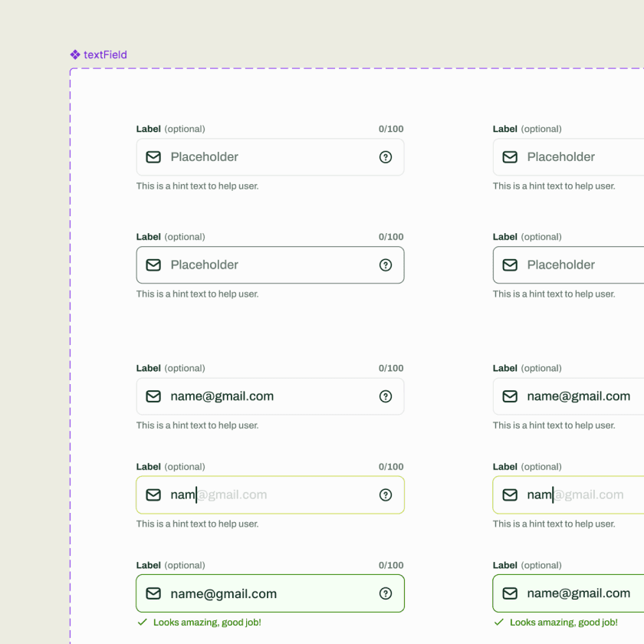Click mail icon in left light-bordered Placeholder field

pos(153,157)
